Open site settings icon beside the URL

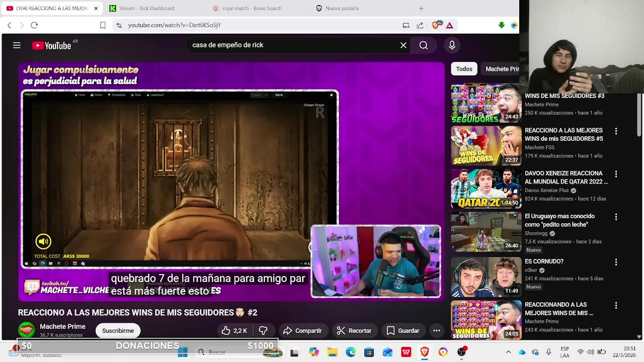point(118,25)
